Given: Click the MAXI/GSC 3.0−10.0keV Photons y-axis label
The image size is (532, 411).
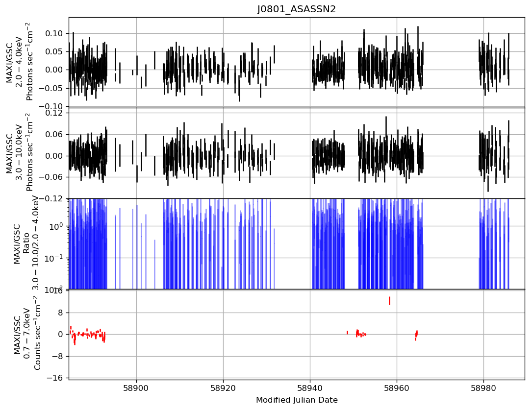Looking at the screenshot, I should [x=20, y=152].
